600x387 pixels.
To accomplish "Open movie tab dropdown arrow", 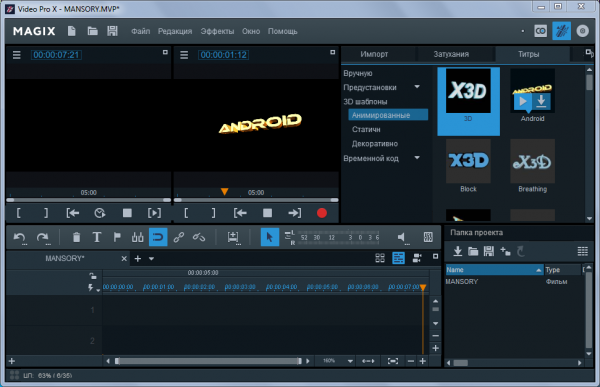I will click(x=151, y=259).
